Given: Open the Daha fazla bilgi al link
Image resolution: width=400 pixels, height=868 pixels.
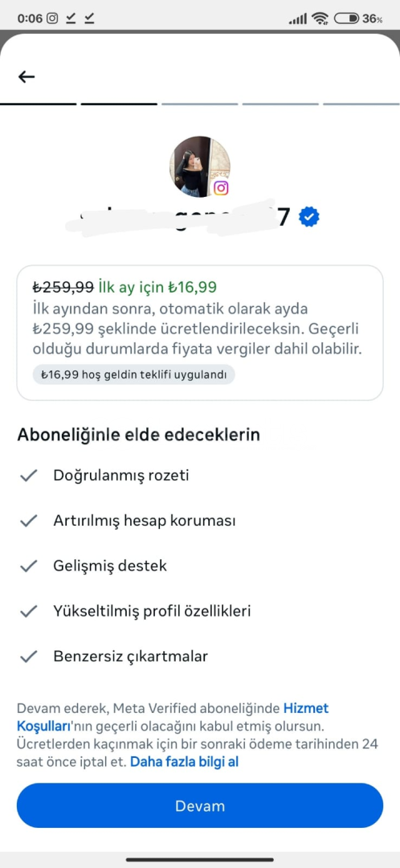Looking at the screenshot, I should [184, 762].
